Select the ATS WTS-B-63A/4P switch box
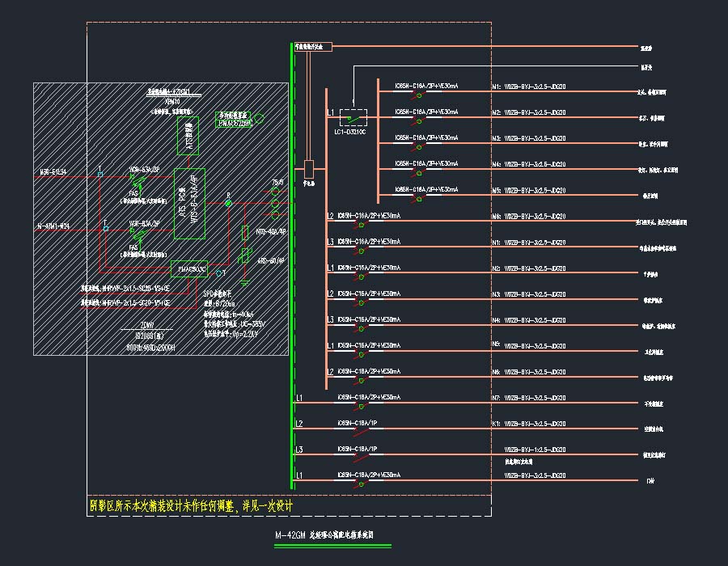 [x=189, y=204]
